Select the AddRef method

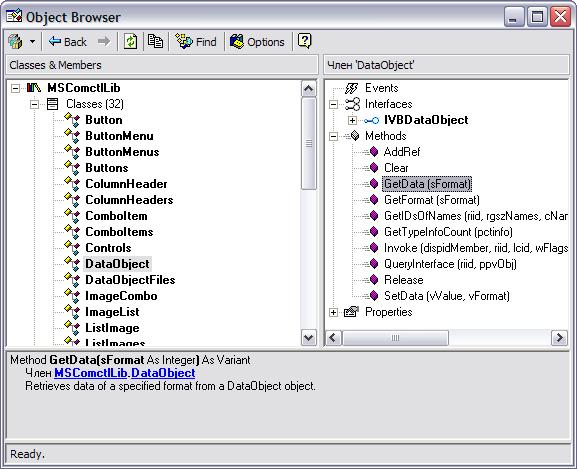coord(402,152)
